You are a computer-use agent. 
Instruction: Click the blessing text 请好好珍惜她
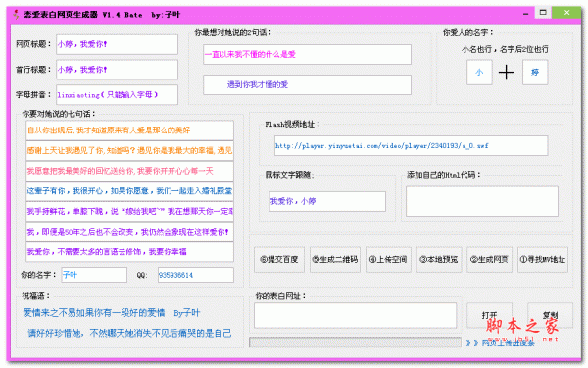[x=129, y=333]
